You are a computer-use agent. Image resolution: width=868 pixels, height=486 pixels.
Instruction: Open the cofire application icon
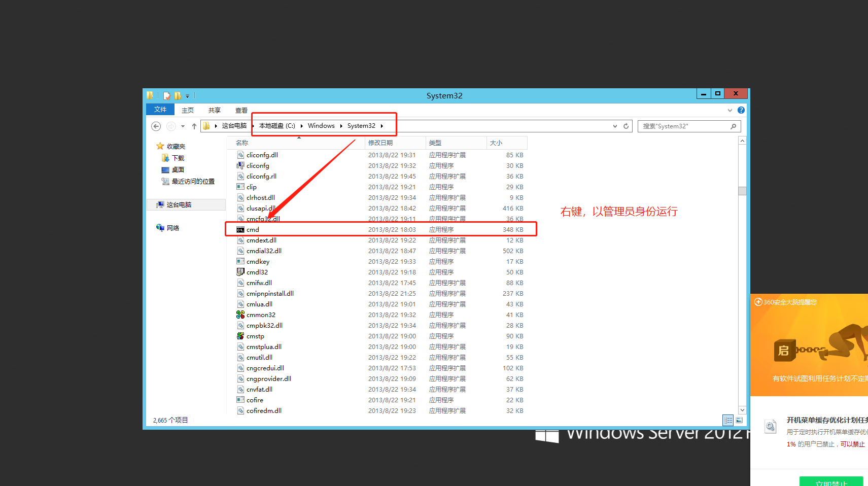[241, 400]
